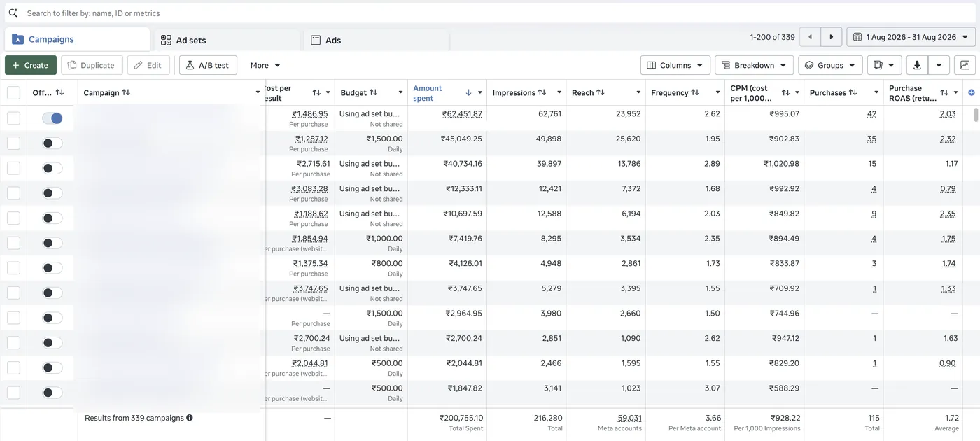Open Budget column header menu arrow
The image size is (980, 441).
[x=400, y=92]
